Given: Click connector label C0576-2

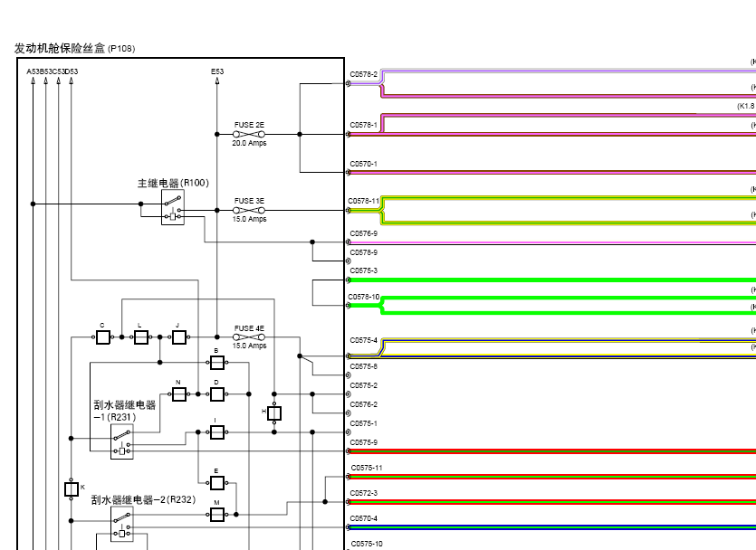Looking at the screenshot, I should [364, 404].
